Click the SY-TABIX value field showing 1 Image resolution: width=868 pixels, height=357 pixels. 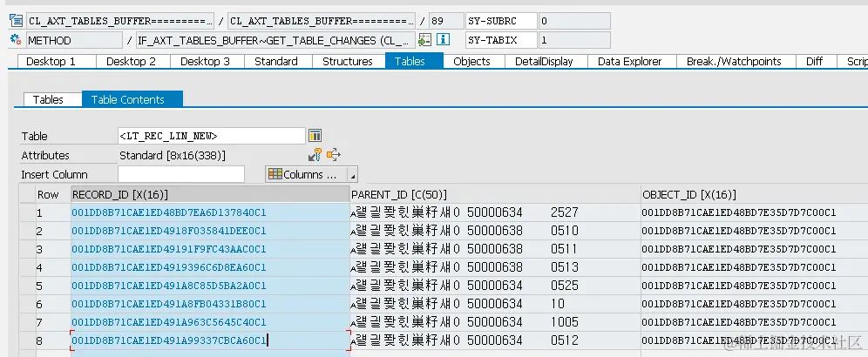(x=574, y=40)
